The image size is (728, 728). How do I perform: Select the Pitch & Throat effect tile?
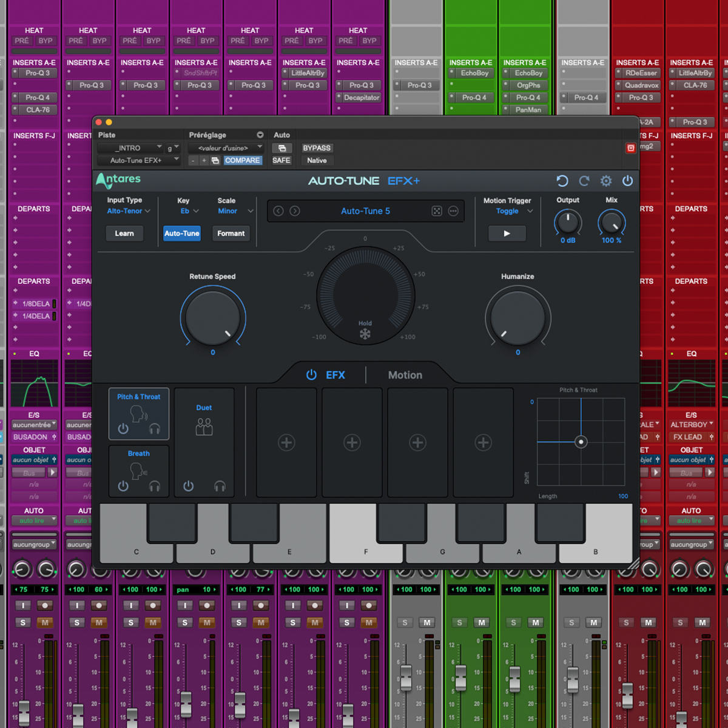pyautogui.click(x=139, y=414)
